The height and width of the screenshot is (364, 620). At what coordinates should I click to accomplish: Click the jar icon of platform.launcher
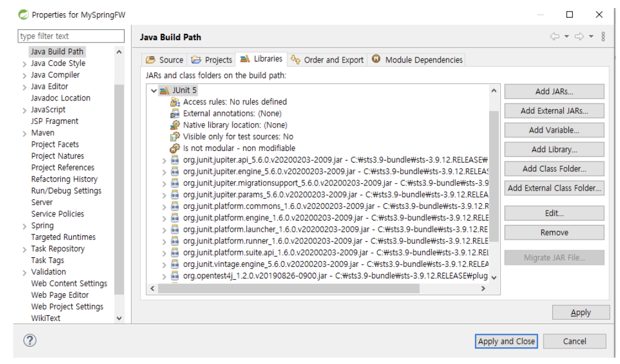pyautogui.click(x=175, y=230)
